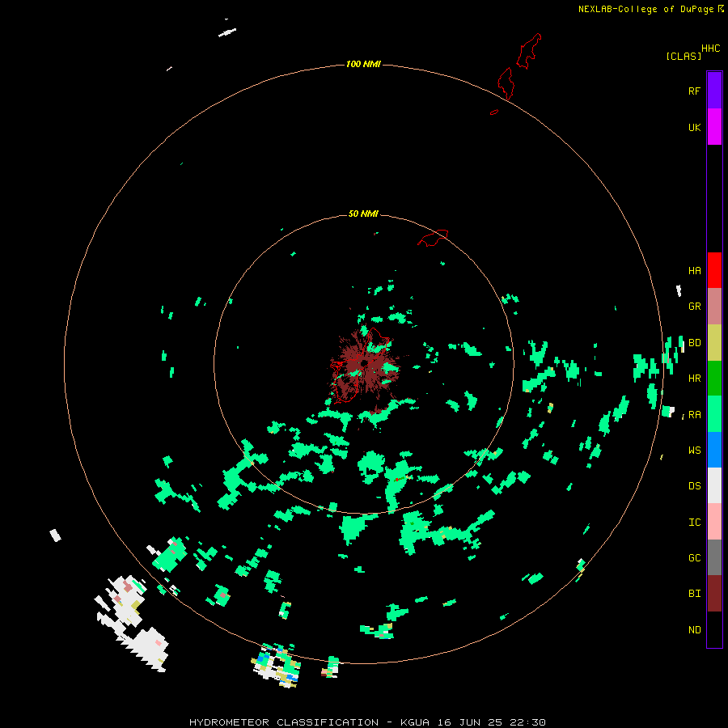
Task: Click the HA red legend swatch
Action: point(714,270)
